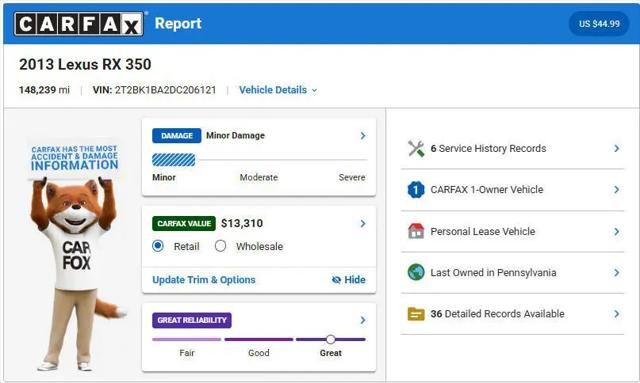Expand the Service History Records chevron
Image resolution: width=640 pixels, height=383 pixels.
617,149
